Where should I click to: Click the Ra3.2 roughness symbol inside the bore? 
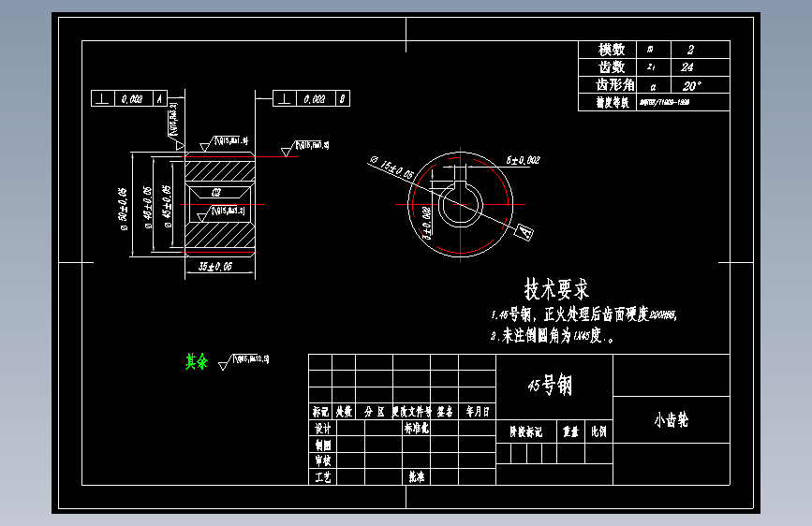pos(221,212)
